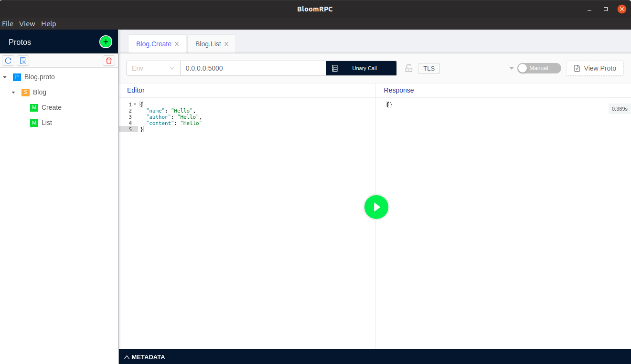Close the Blog.List tab with its X

pos(226,44)
